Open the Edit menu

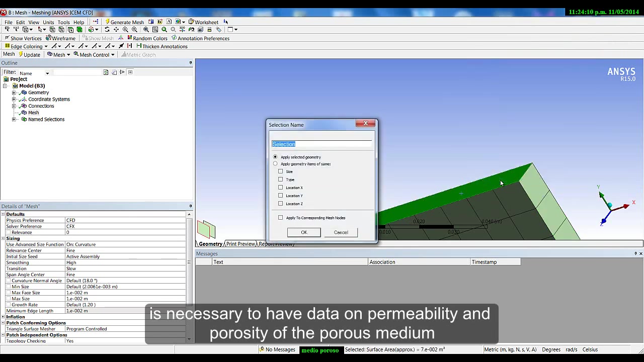coord(20,22)
